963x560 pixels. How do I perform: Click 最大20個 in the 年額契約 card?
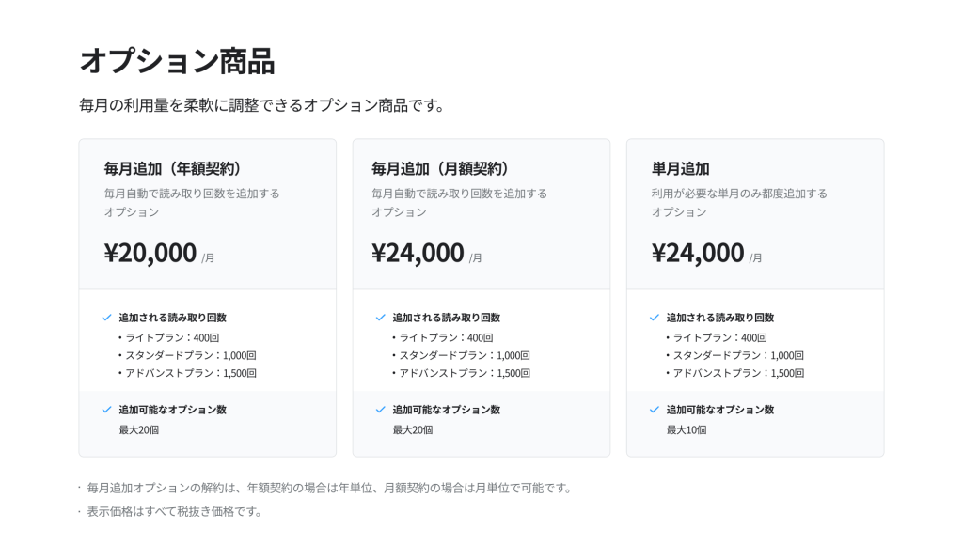tap(139, 429)
